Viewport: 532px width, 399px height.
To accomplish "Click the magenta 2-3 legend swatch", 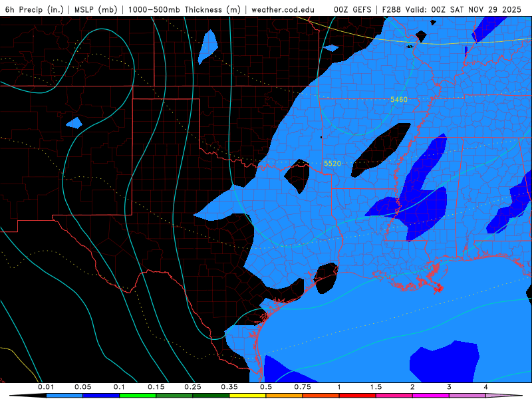I will 431,396.
